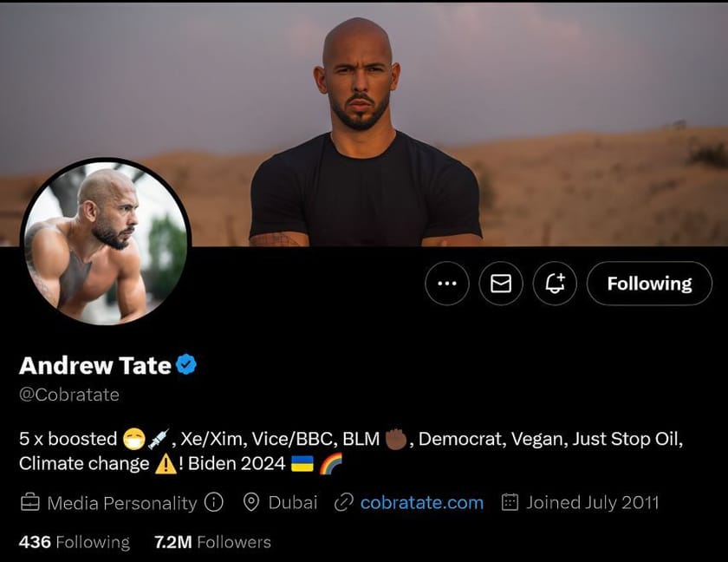Viewport: 728px width, 562px height.
Task: Open the more options menu on the profile
Action: point(447,284)
